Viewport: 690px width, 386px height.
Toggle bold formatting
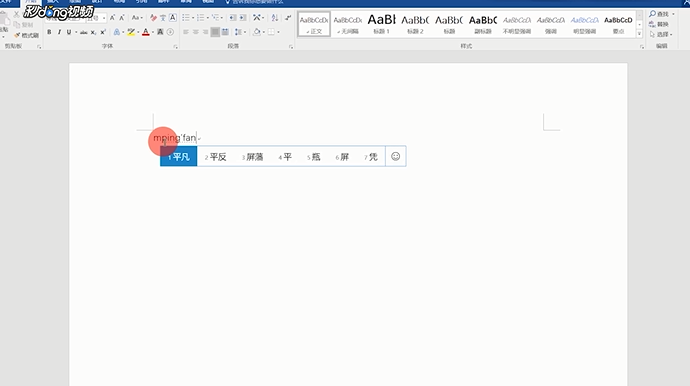[x=49, y=32]
